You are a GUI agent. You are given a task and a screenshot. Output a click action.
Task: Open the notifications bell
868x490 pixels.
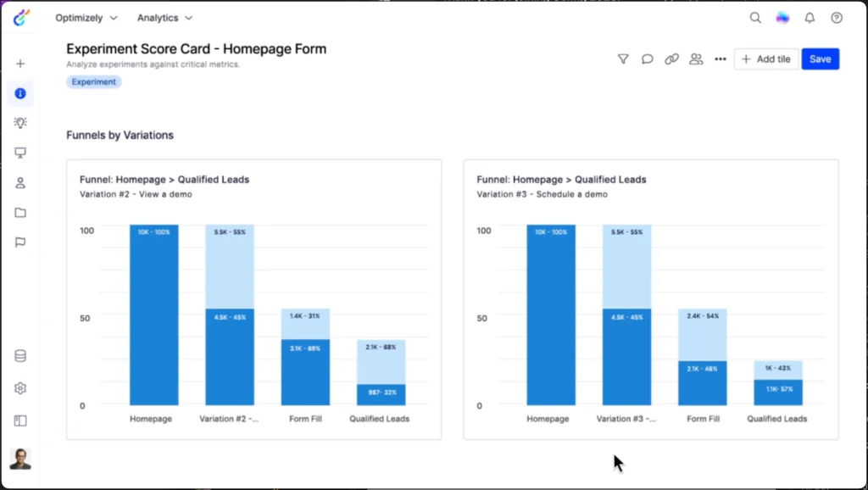pyautogui.click(x=810, y=18)
